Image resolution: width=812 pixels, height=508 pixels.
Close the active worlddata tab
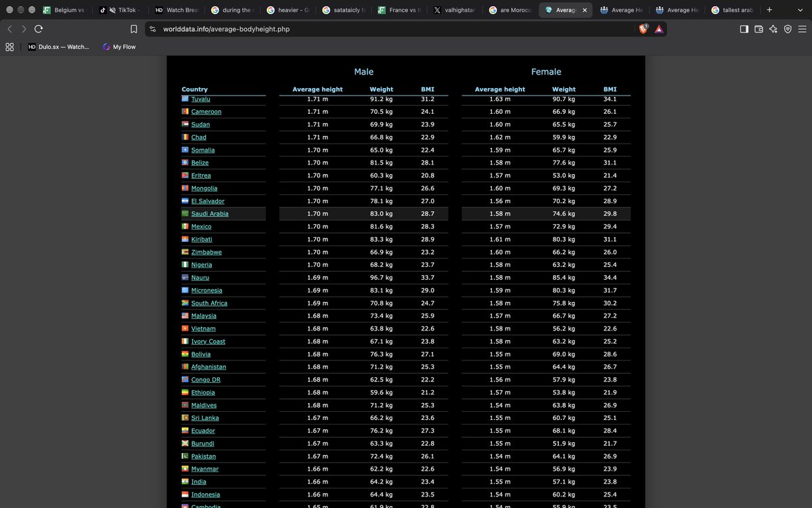pos(585,10)
